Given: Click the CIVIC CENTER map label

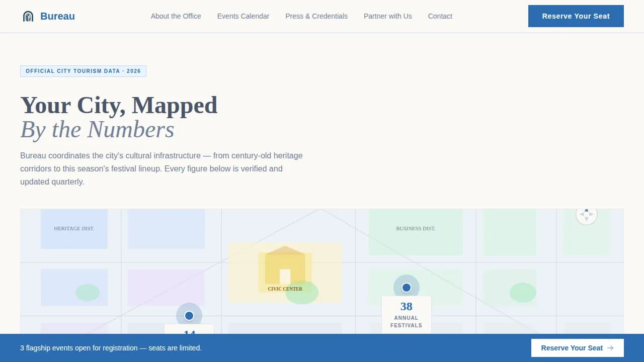Looking at the screenshot, I should tap(285, 289).
